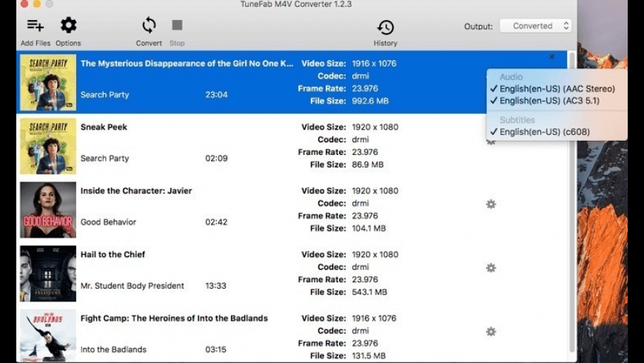Click the title 'Sneak Peek'
Screen dimensions: 644x363
[104, 127]
